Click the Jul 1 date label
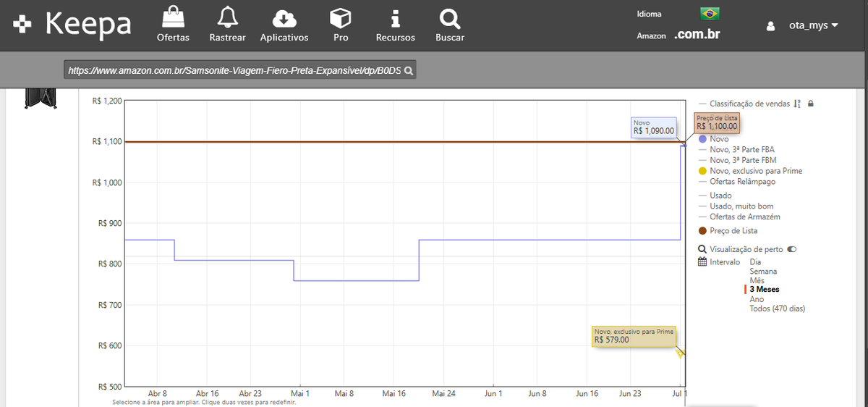Screen dimensions: 868x407 click(x=681, y=394)
